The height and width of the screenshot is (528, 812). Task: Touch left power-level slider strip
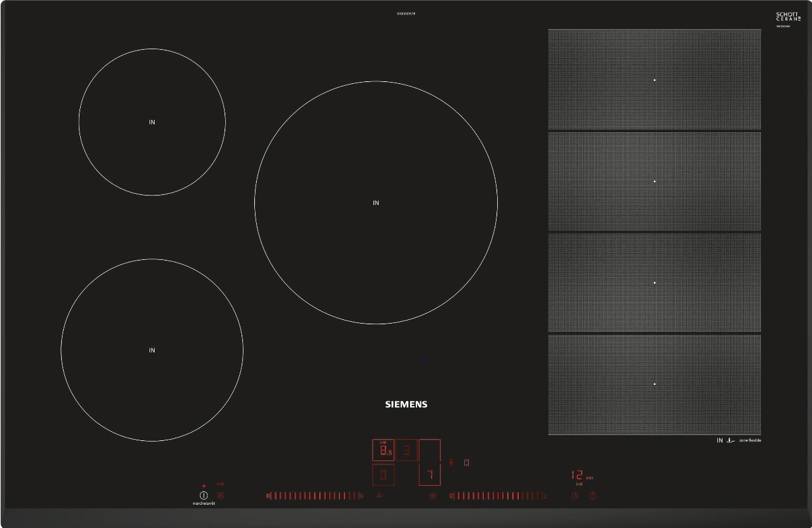tap(315, 496)
